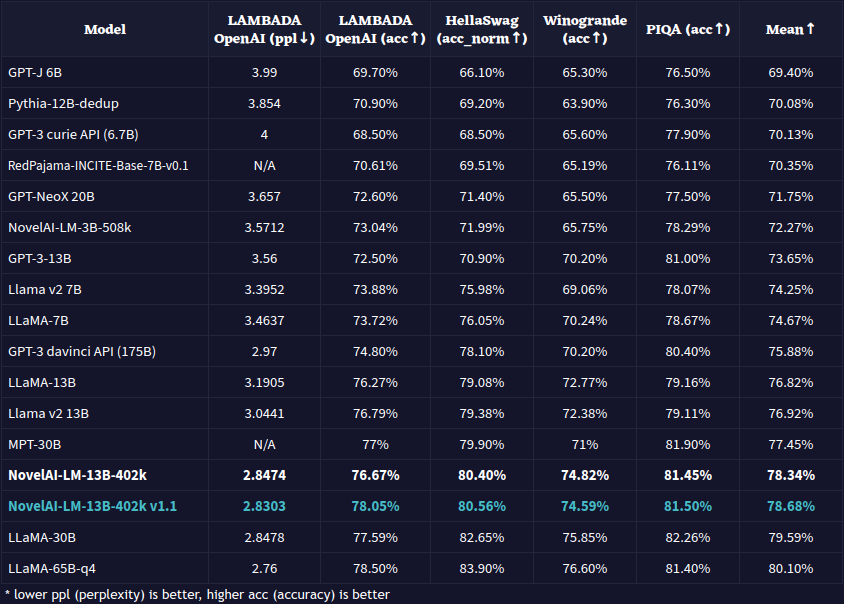Click the 75.88% mean for GPT-3 davinci

click(x=791, y=352)
